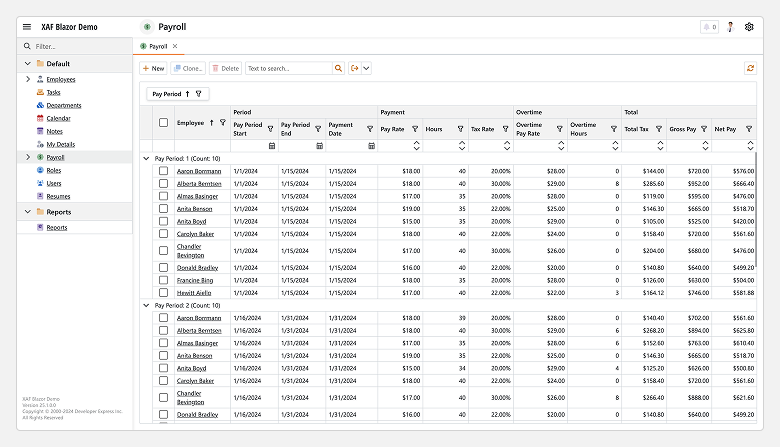Viewport: 780px width, 447px height.
Task: Toggle the select-all checkbox in grid header
Action: pos(163,123)
